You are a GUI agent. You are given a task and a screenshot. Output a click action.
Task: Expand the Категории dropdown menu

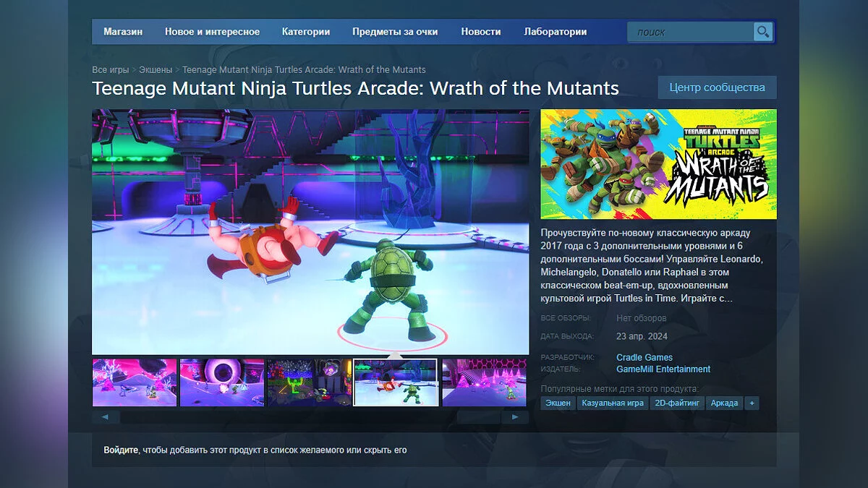coord(306,32)
